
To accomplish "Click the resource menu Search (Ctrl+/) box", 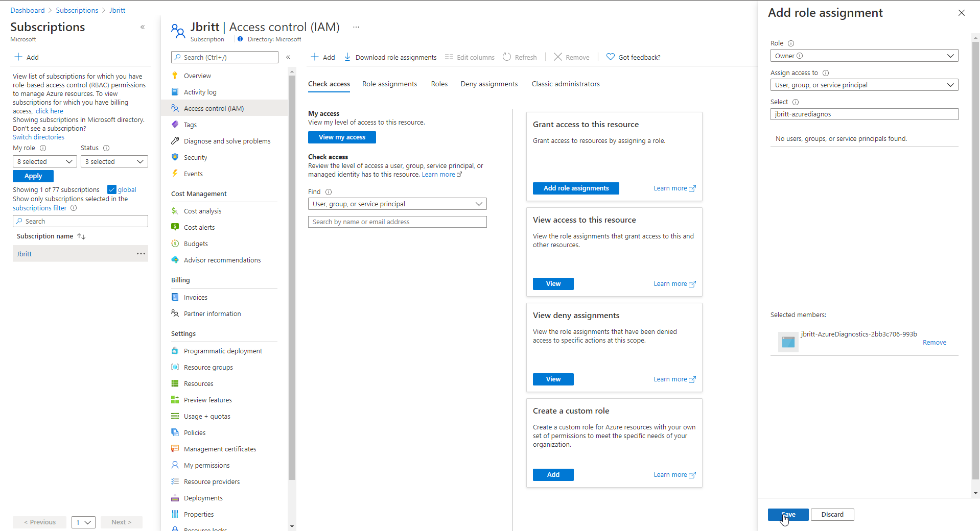I will 225,57.
